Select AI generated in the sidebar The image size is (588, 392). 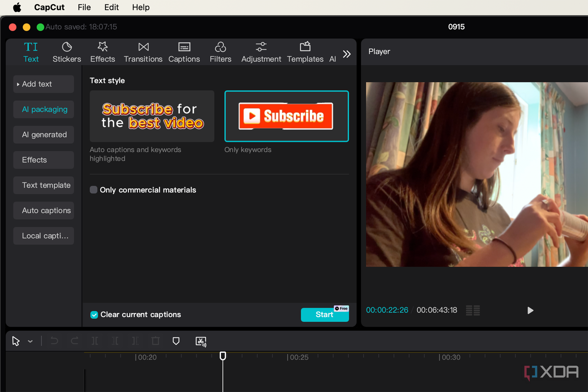(x=43, y=134)
